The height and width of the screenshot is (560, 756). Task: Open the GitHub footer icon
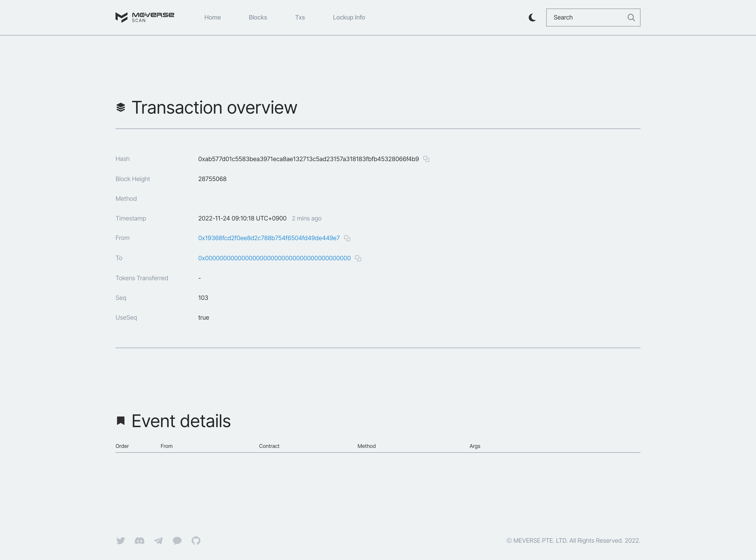point(196,541)
